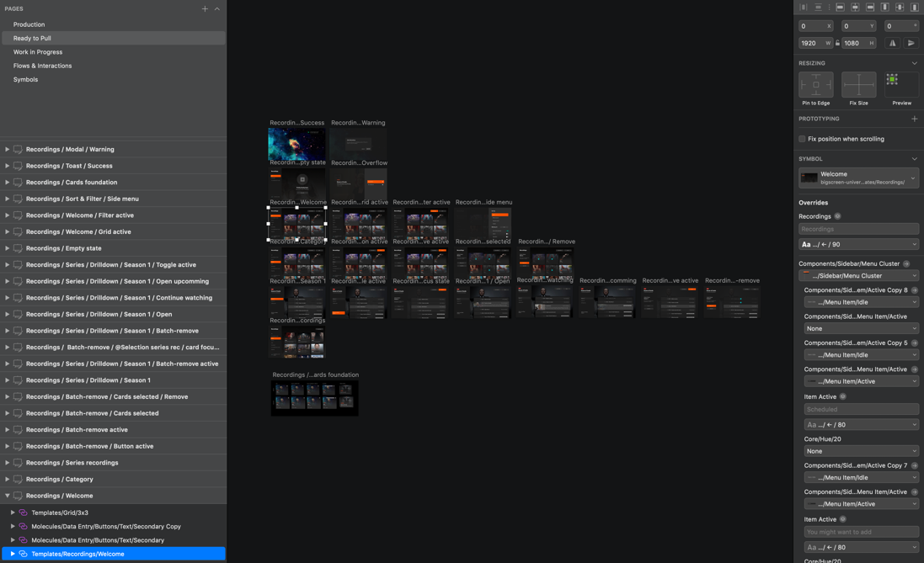Collapse the Recordings / Welcome artboard
924x563 pixels.
8,496
